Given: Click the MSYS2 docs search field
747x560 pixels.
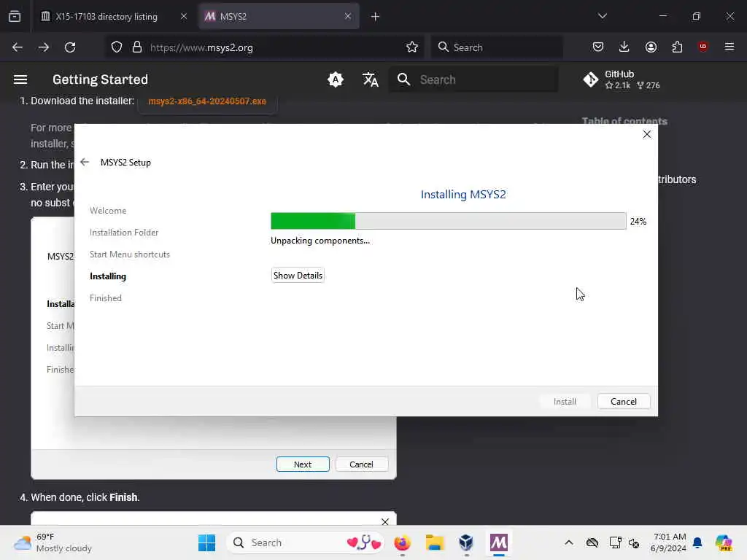Looking at the screenshot, I should (x=474, y=79).
